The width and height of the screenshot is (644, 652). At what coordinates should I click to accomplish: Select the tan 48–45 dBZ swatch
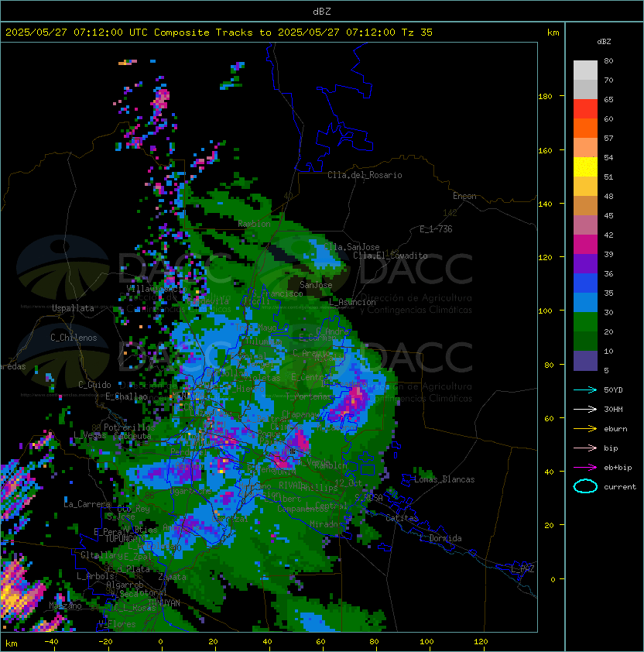tap(585, 206)
